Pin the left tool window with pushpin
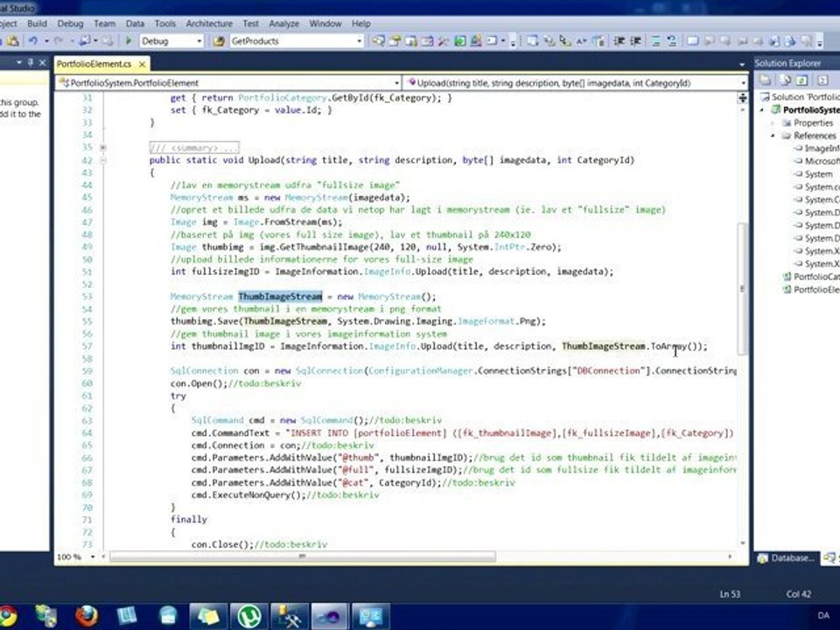840x630 pixels. 30,63
